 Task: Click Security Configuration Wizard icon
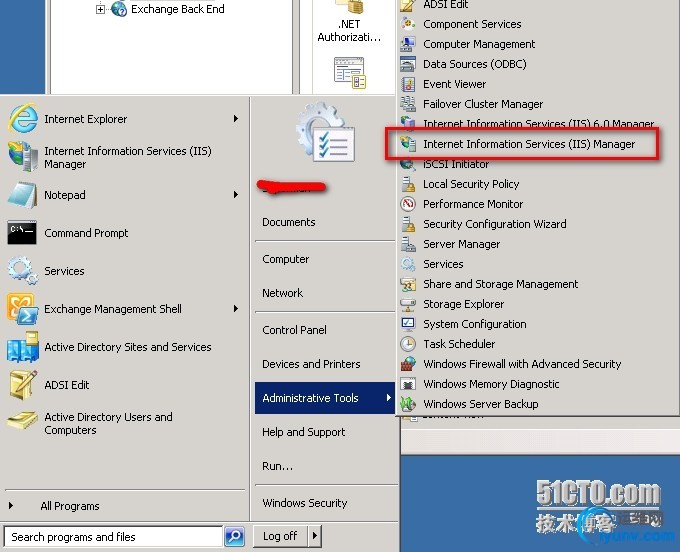tap(408, 224)
